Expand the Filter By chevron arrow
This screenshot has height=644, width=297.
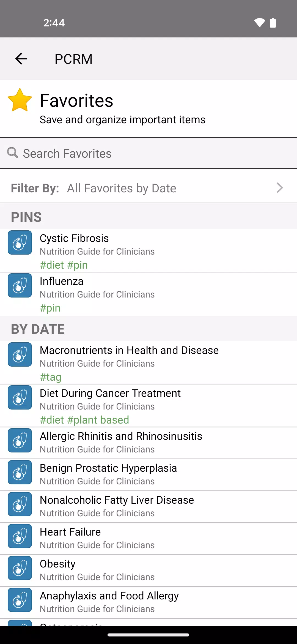280,188
